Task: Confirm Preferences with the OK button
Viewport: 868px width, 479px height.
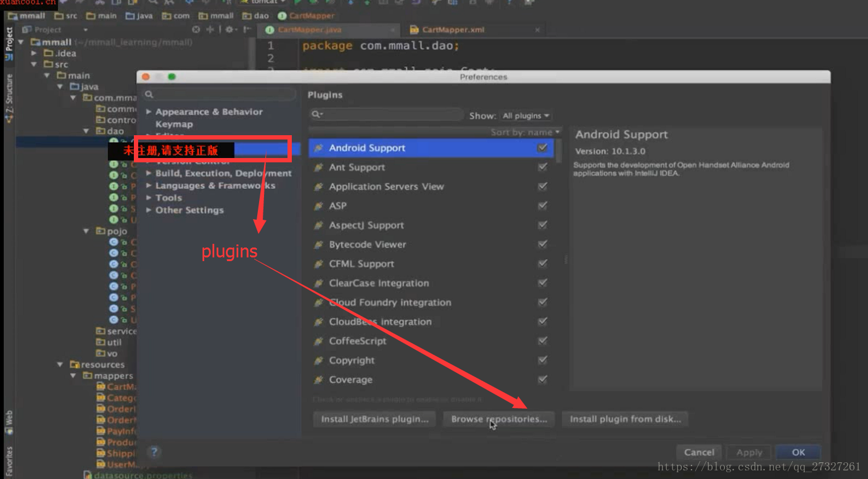Action: [x=798, y=452]
